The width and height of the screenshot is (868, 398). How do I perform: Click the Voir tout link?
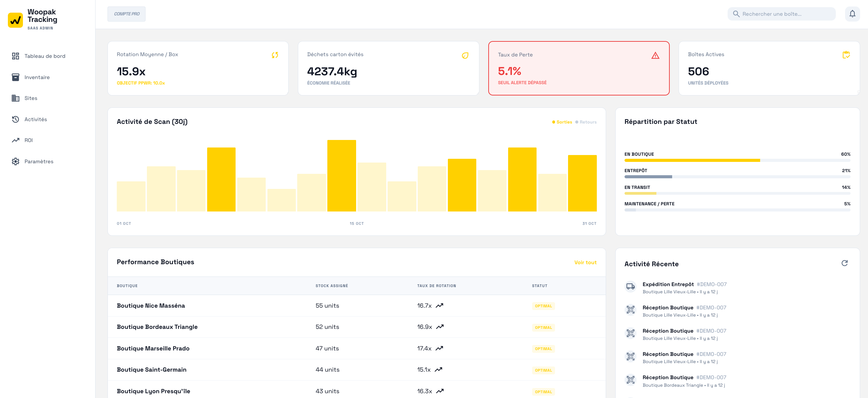585,262
